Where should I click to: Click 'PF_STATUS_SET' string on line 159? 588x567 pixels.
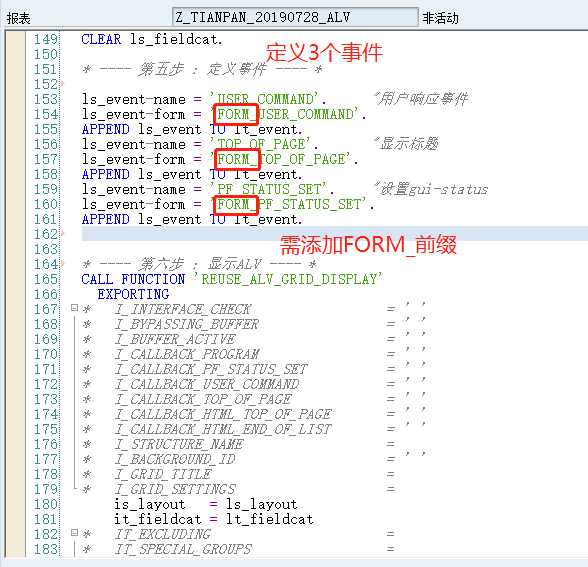(x=268, y=189)
